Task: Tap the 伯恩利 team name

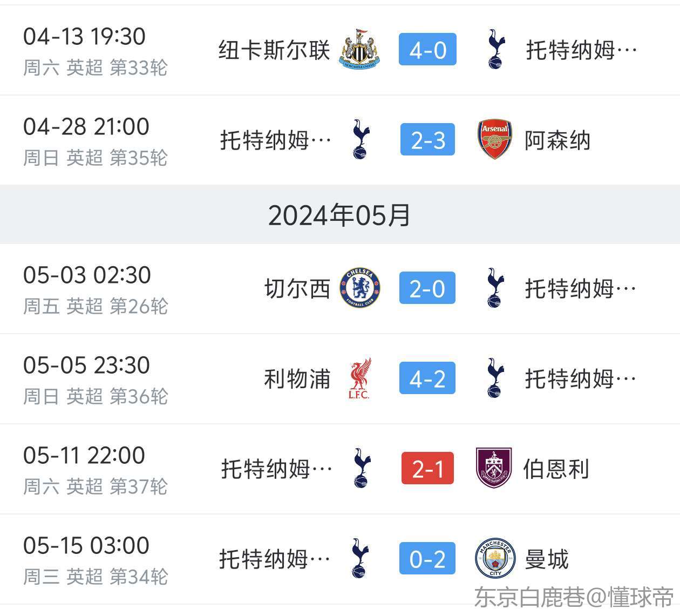Action: [556, 468]
